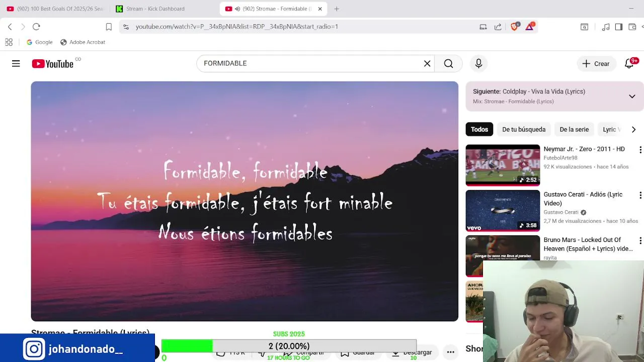Mute the Stromae tab audio icon
644x362 pixels.
[x=237, y=9]
